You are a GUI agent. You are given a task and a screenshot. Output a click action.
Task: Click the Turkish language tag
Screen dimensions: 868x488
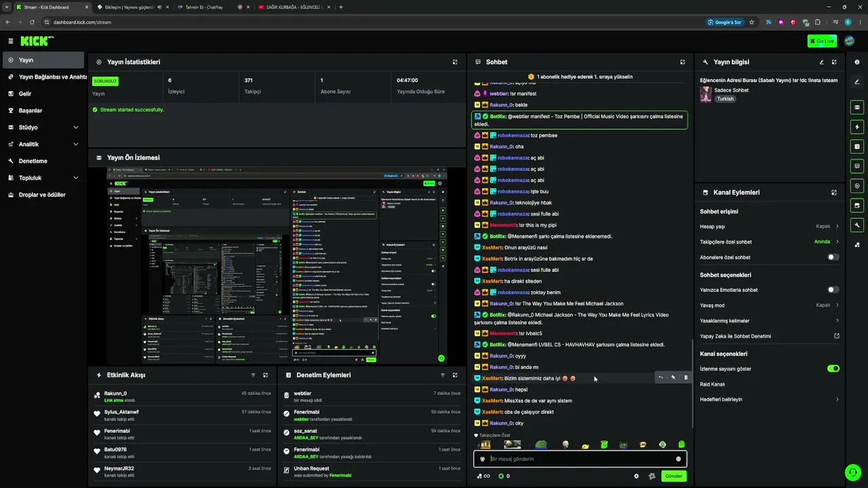[x=726, y=99]
